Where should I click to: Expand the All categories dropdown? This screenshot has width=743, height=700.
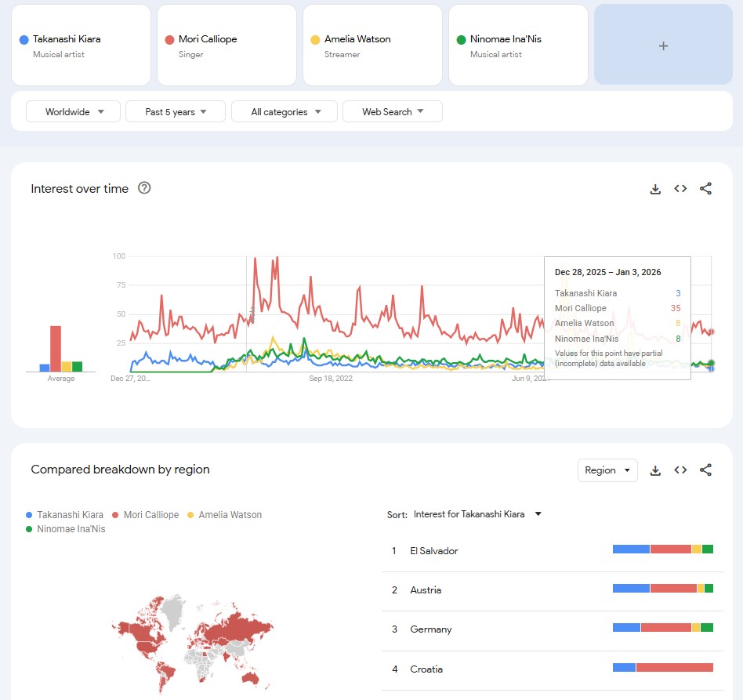pos(285,111)
